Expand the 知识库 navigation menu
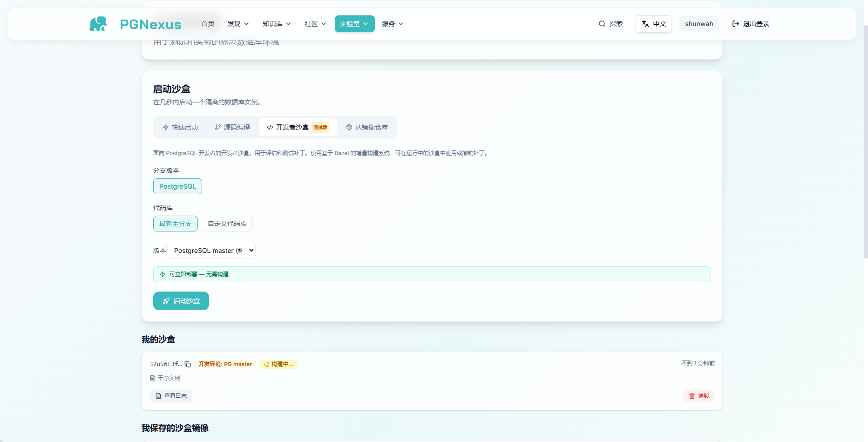The height and width of the screenshot is (442, 868). [277, 24]
